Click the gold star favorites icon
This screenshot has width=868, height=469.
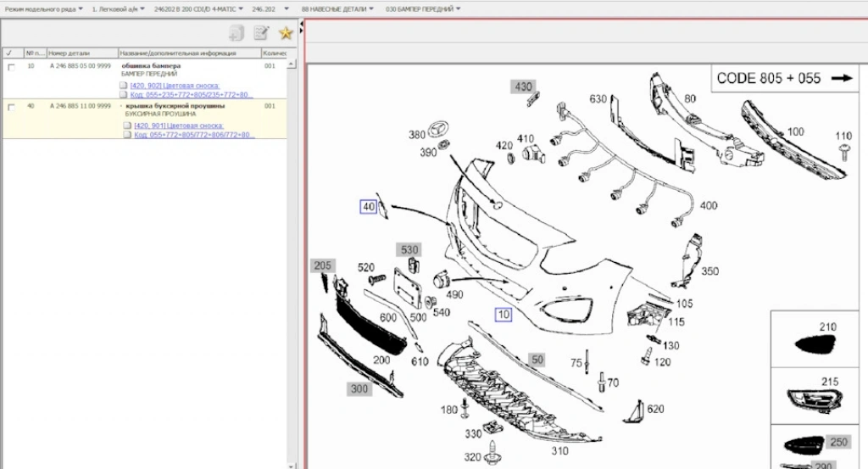(286, 33)
